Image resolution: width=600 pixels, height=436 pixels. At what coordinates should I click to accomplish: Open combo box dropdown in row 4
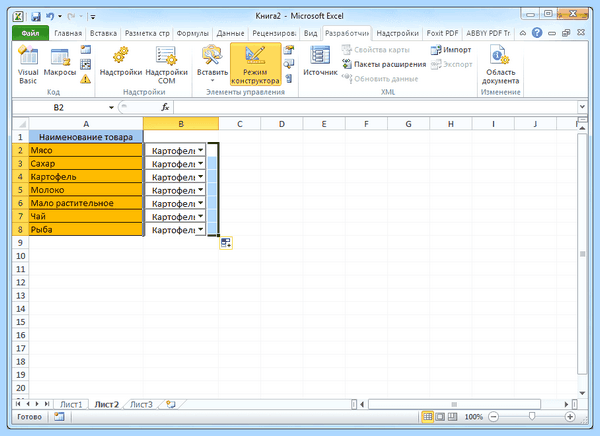pyautogui.click(x=201, y=177)
